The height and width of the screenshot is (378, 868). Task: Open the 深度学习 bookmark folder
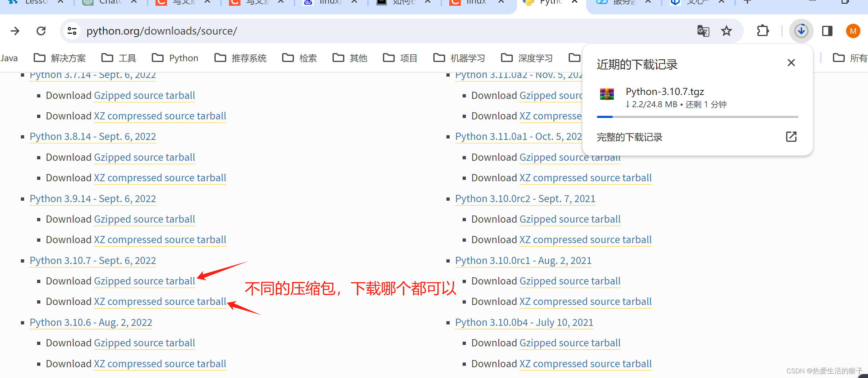click(x=527, y=58)
